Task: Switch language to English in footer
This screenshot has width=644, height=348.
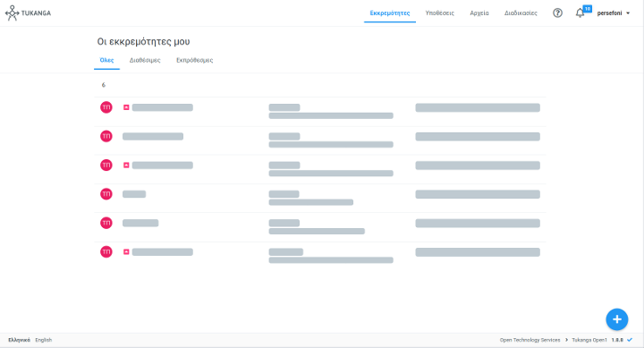Action: click(44, 340)
